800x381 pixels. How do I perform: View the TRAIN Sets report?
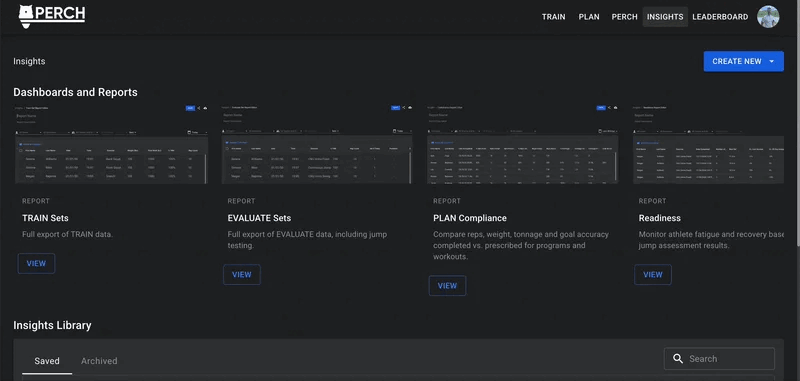(36, 264)
